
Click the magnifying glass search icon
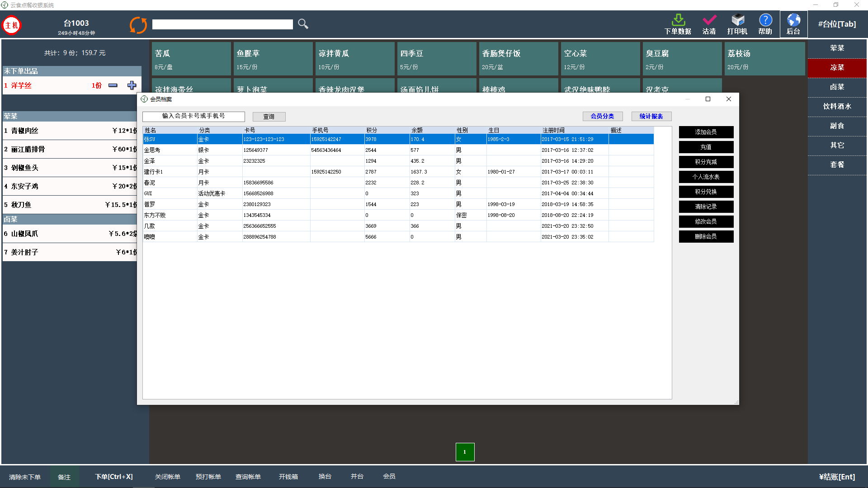(x=303, y=24)
